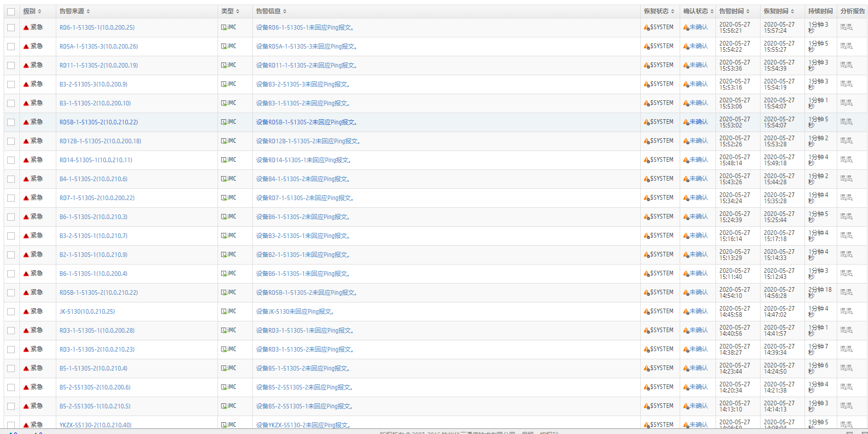This screenshot has width=868, height=434.
Task: Open analysis report for RD14-5130S-1 alarm
Action: click(x=846, y=160)
